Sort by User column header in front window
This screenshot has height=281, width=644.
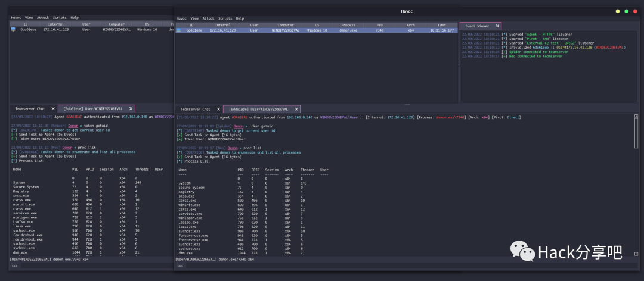tap(254, 26)
